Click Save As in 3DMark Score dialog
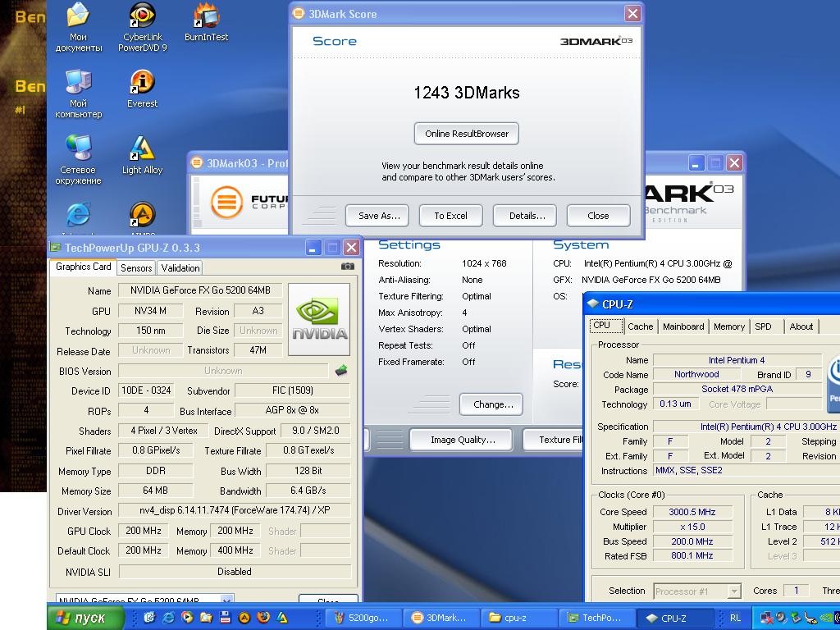Viewport: 840px width, 630px height. 379,216
